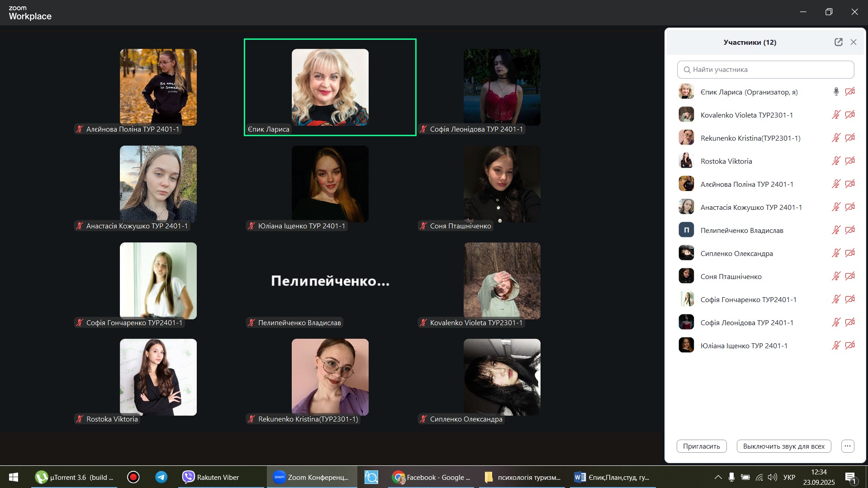This screenshot has height=488, width=868.
Task: Open Telegram from the taskbar
Action: pos(161,477)
